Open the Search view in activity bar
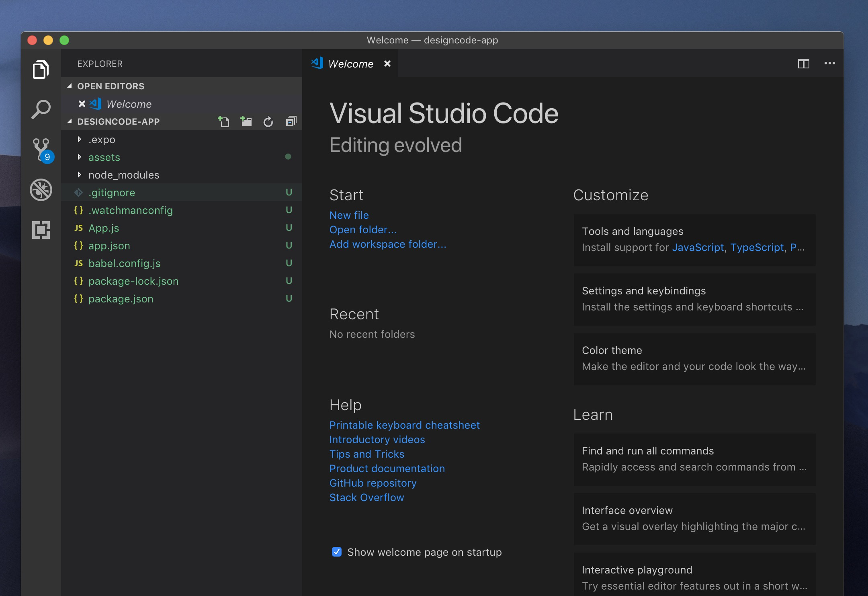Screen dimensions: 868x596 click(41, 109)
